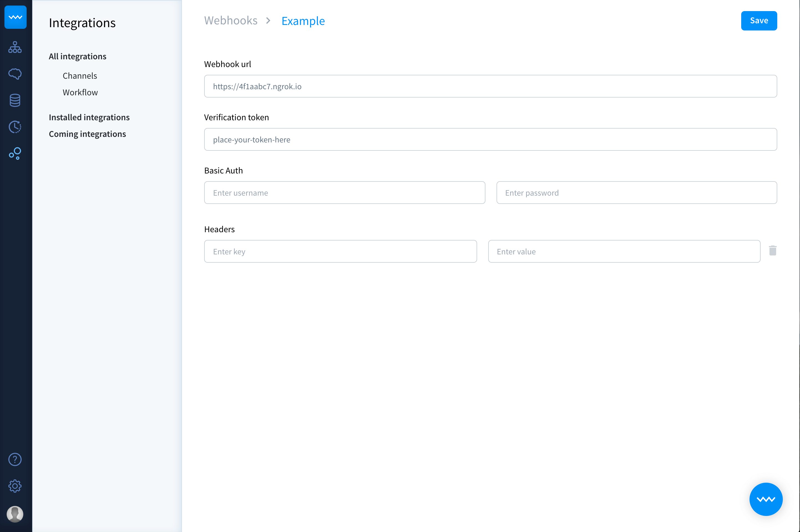Go back to Webhooks breadcrumb
Screen dimensions: 800x532
click(x=231, y=21)
